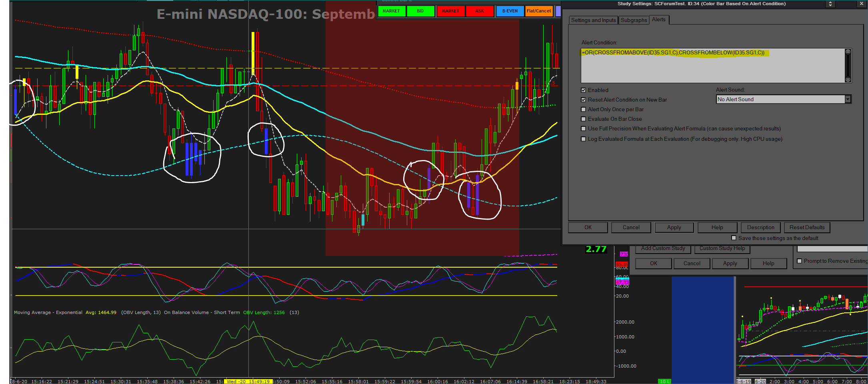Click the 'OBV Length: 1256' value
The height and width of the screenshot is (384, 868).
click(264, 313)
